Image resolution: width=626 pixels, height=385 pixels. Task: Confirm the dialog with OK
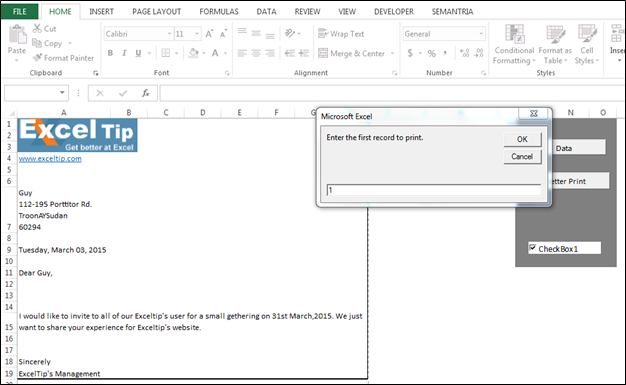pos(522,139)
